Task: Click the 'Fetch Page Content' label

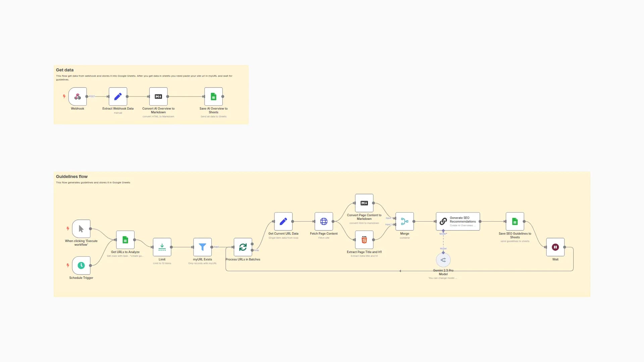Action: pyautogui.click(x=324, y=234)
